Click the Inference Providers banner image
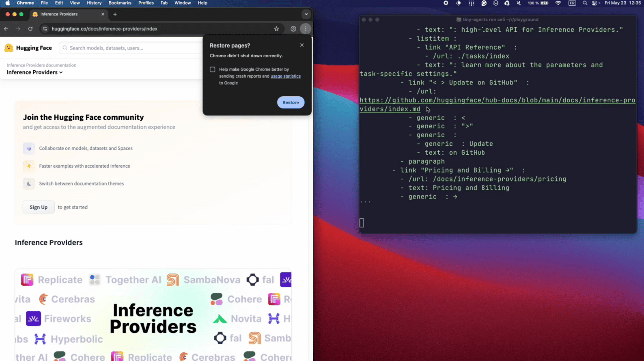644x361 pixels. [x=153, y=315]
